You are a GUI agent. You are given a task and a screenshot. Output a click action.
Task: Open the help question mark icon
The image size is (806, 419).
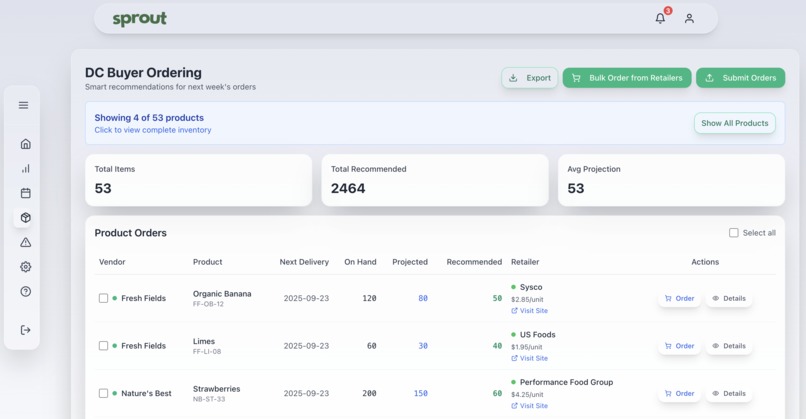coord(26,292)
